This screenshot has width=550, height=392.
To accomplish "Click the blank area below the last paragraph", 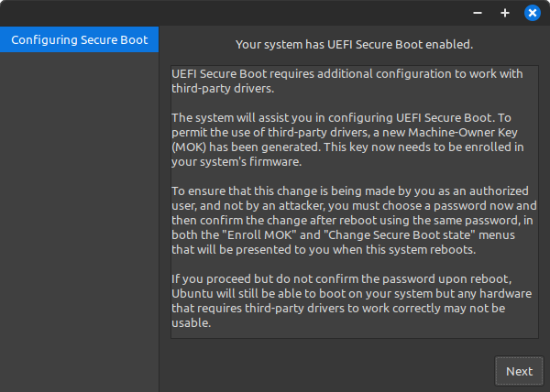I will click(354, 332).
